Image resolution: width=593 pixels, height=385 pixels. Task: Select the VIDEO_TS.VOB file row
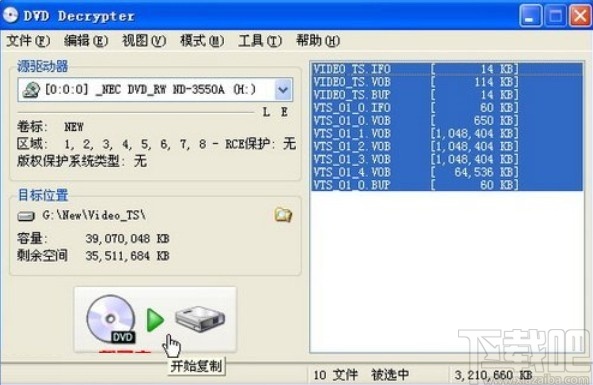447,82
